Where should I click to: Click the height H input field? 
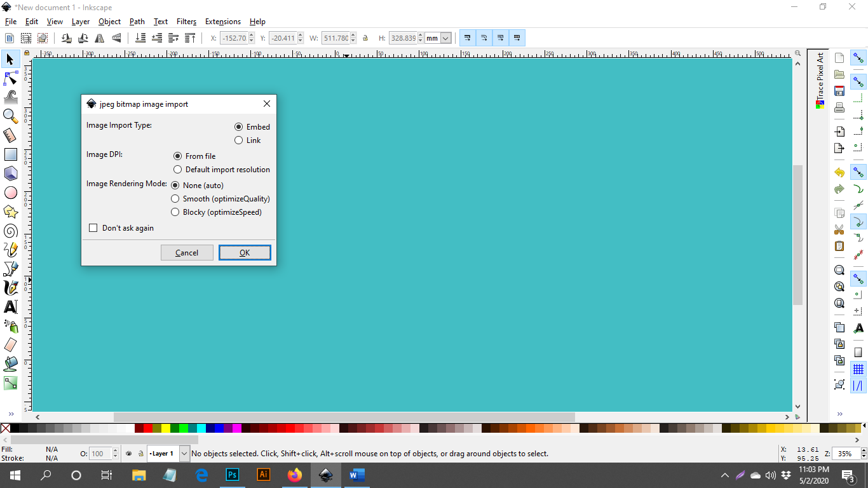[403, 38]
